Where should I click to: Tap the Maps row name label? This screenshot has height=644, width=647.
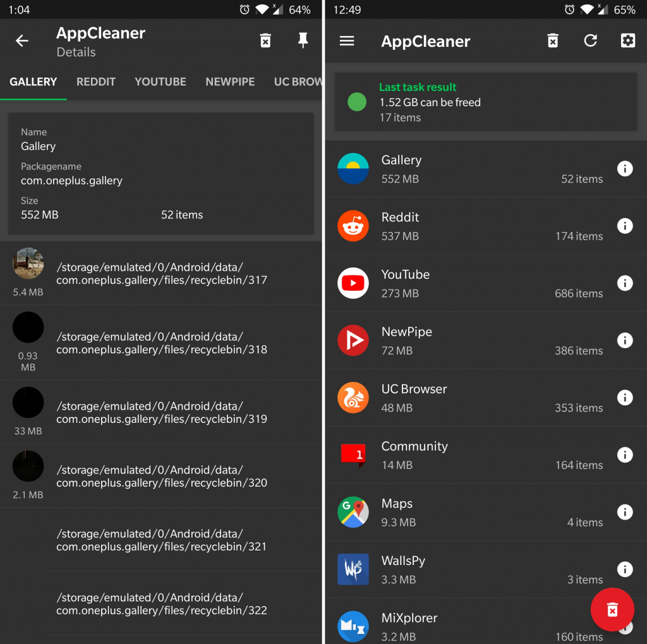coord(397,504)
